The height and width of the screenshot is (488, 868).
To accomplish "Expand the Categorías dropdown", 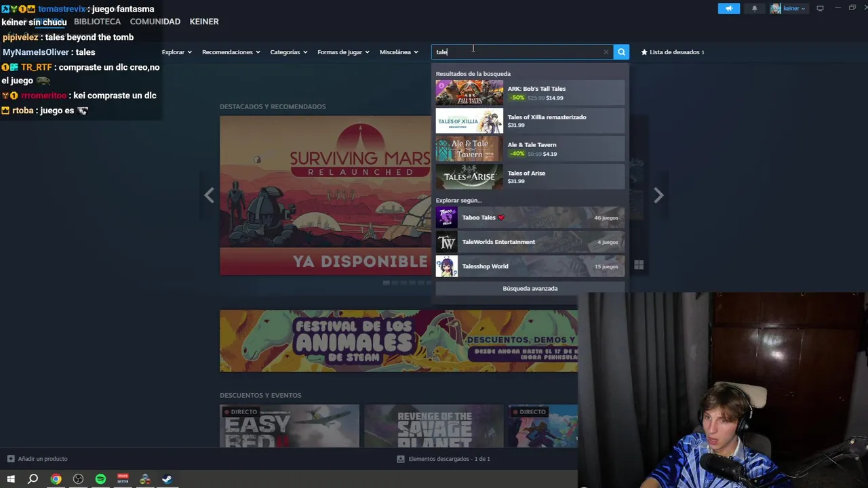I will pos(289,52).
